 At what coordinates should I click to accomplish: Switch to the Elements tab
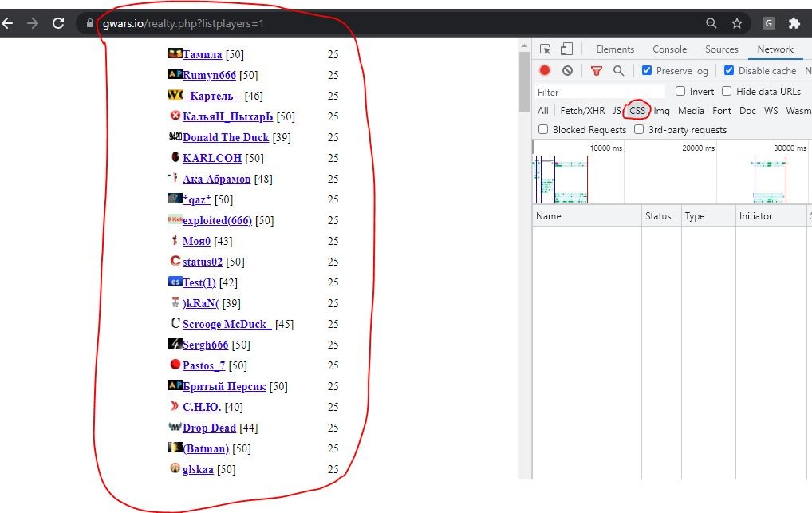615,49
